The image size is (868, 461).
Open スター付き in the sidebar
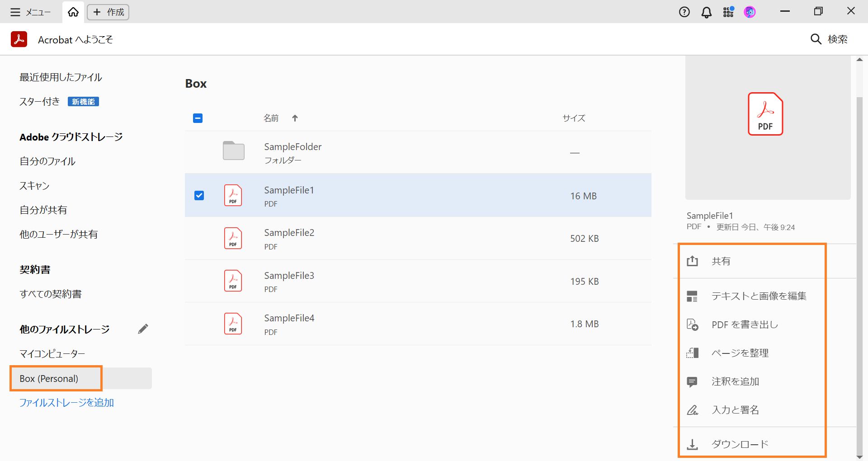39,102
